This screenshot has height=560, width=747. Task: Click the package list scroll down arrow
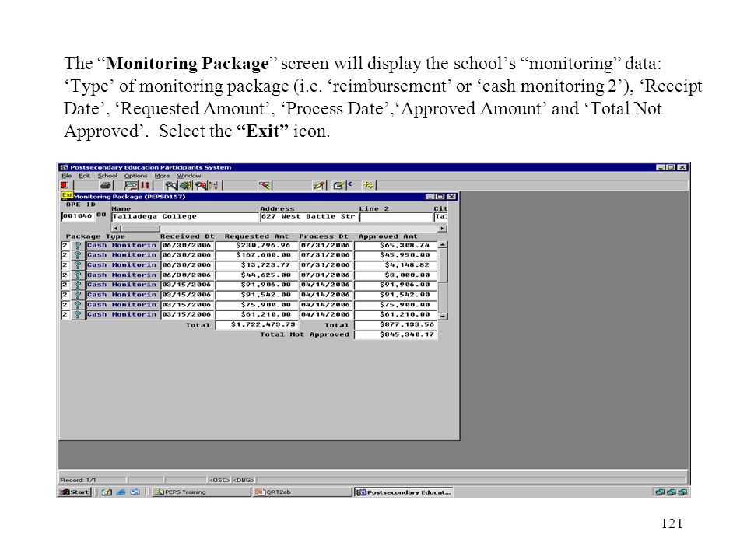(x=443, y=317)
